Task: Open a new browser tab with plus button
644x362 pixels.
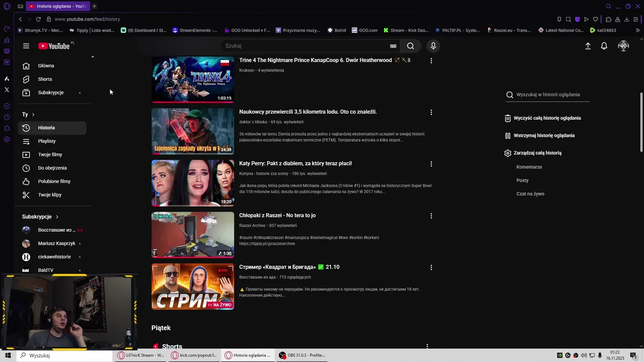Action: pos(94,6)
